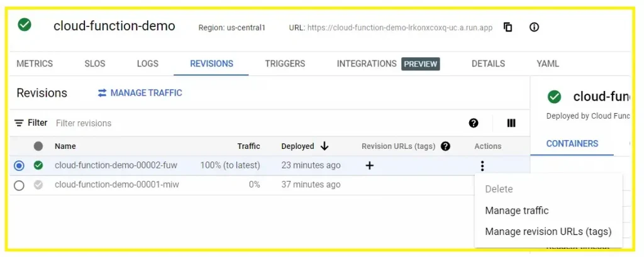Open the three-dot actions menu for the 00002-fuw revision

[x=482, y=166]
